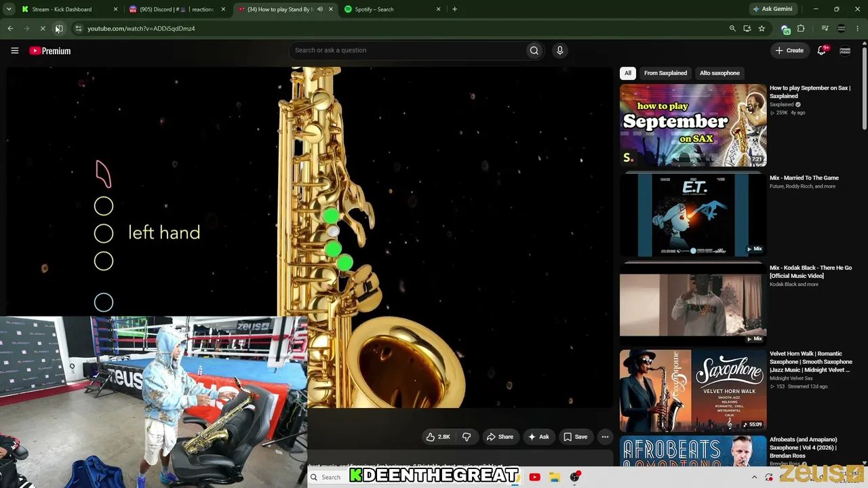Open browser zoom magnifier in address bar
This screenshot has width=868, height=488.
732,28
